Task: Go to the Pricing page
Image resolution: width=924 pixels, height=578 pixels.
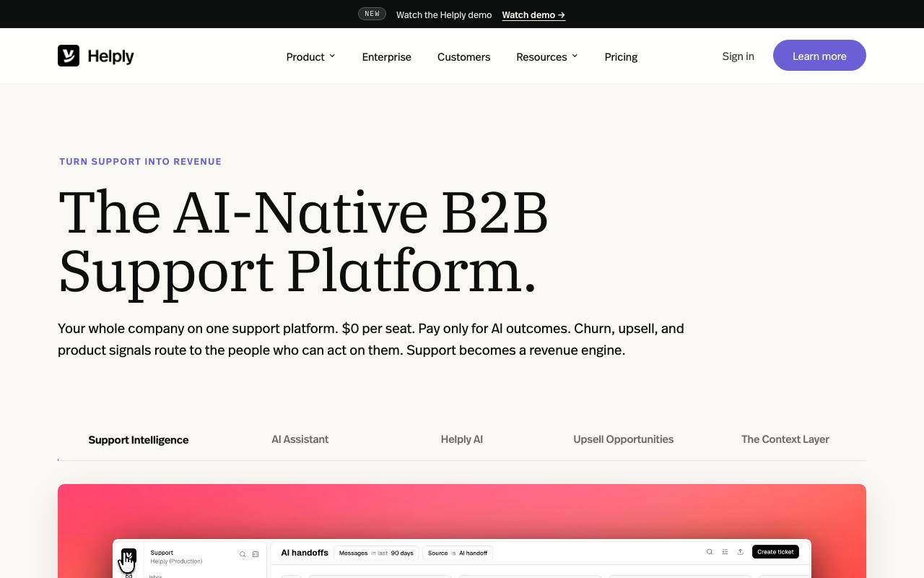Action: point(621,56)
